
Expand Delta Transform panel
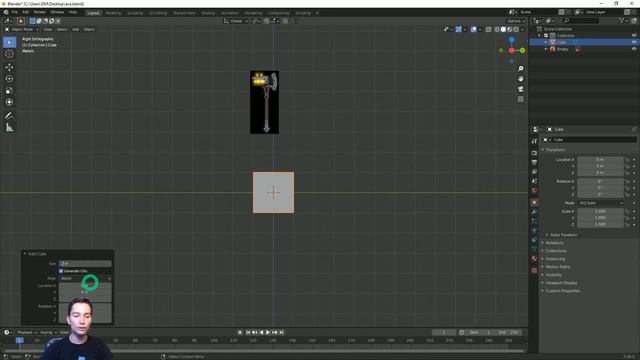(x=563, y=235)
